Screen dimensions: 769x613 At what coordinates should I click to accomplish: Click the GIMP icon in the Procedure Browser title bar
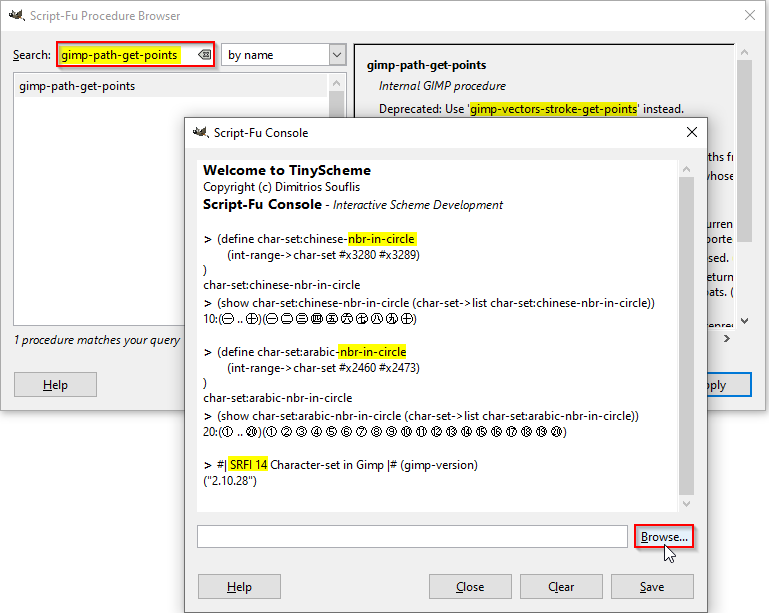tap(17, 15)
